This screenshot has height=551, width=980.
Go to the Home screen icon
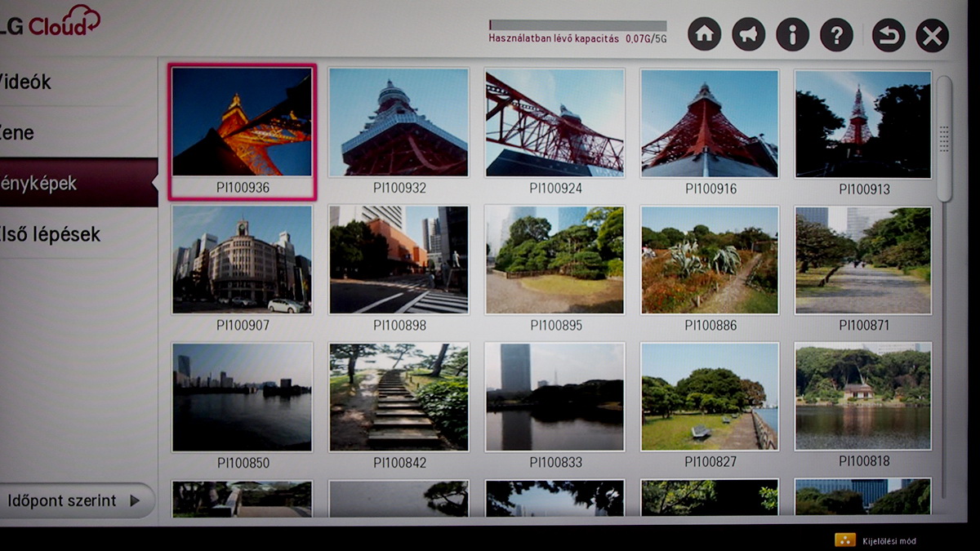[x=705, y=34]
